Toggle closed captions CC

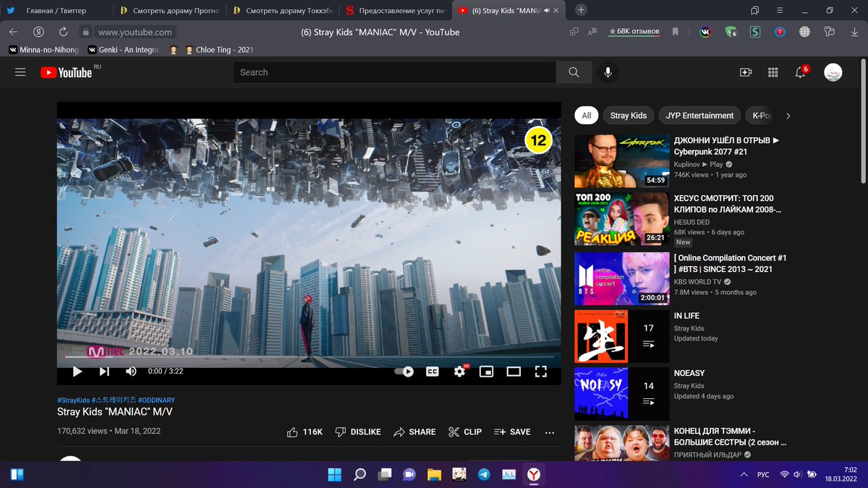[432, 372]
